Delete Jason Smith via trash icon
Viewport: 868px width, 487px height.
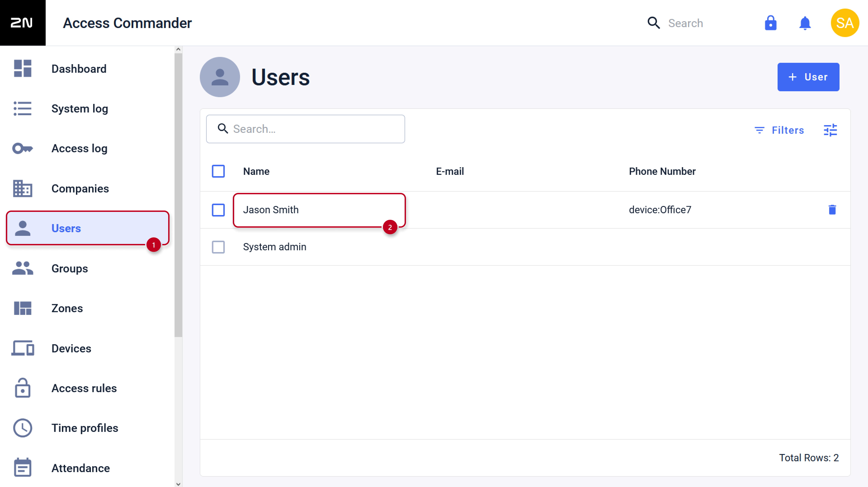832,209
